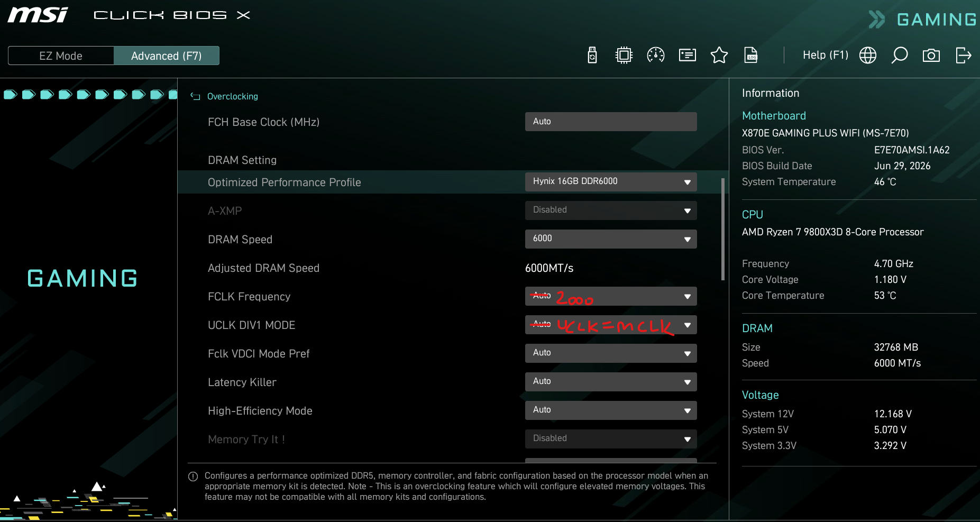980x522 pixels.
Task: Select the Fclk VDCI Mode Pref label
Action: [x=259, y=354]
